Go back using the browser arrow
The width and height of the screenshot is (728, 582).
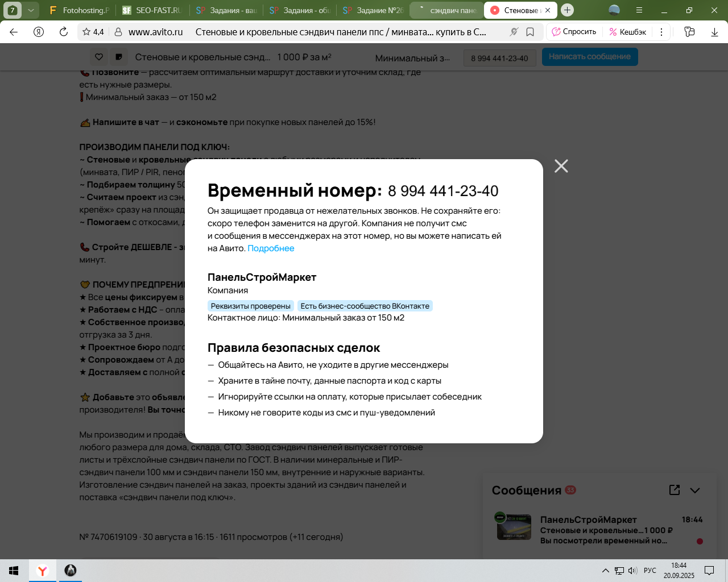click(14, 32)
